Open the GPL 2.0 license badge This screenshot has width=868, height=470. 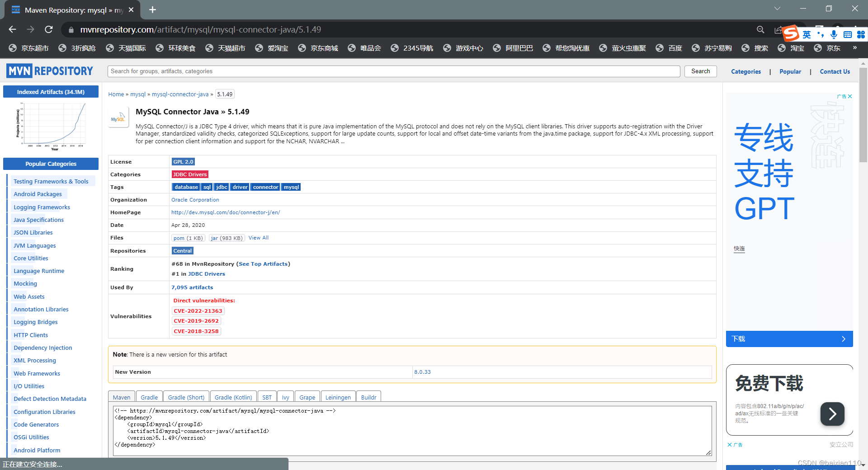pos(183,162)
